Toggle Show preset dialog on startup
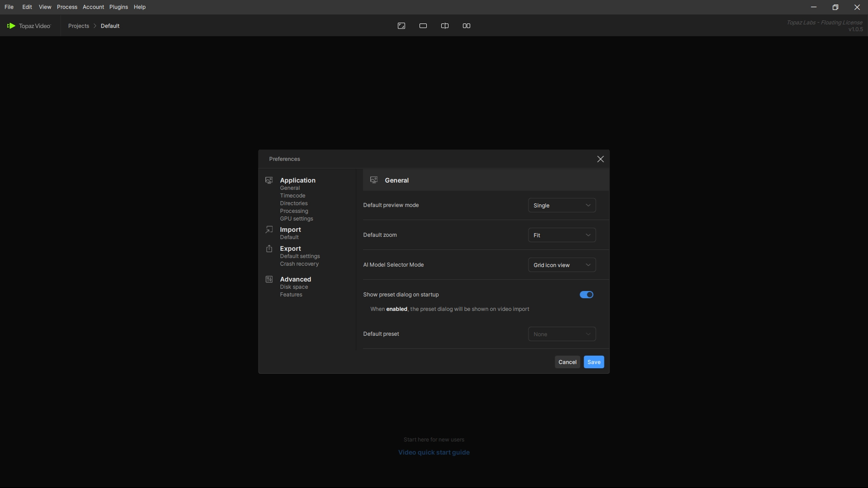Viewport: 868px width, 488px height. 586,295
